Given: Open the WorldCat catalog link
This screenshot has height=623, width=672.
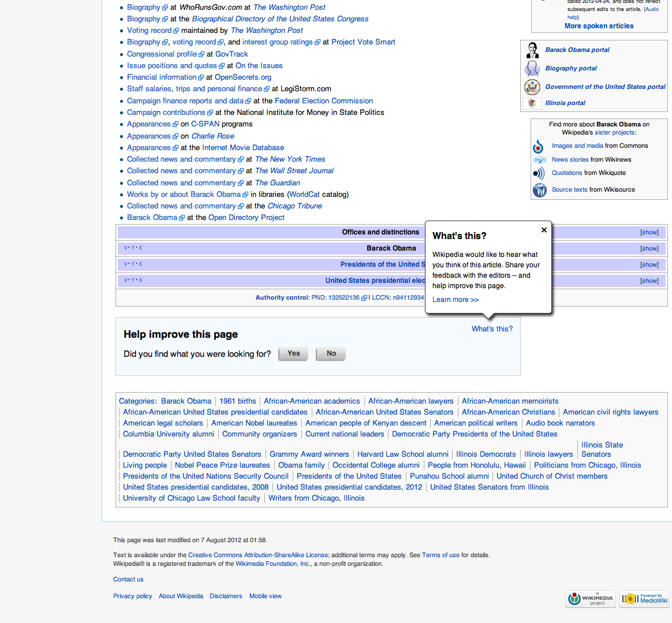Looking at the screenshot, I should click(304, 194).
